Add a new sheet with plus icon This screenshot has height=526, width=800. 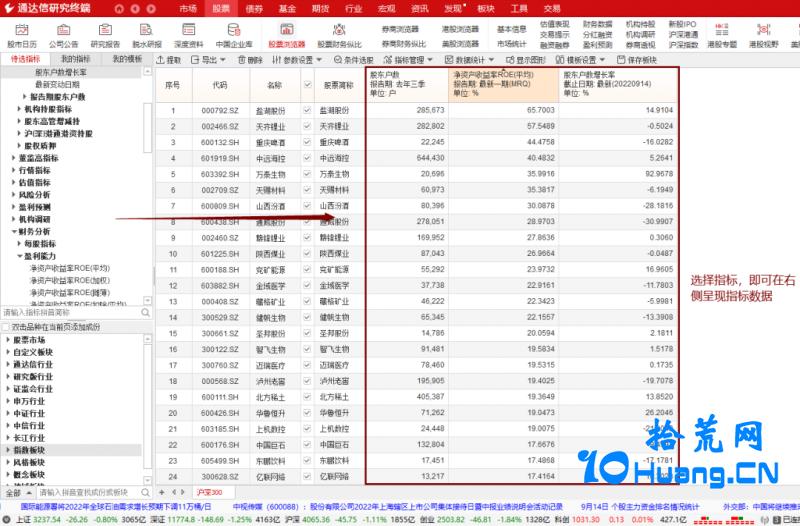[x=162, y=492]
